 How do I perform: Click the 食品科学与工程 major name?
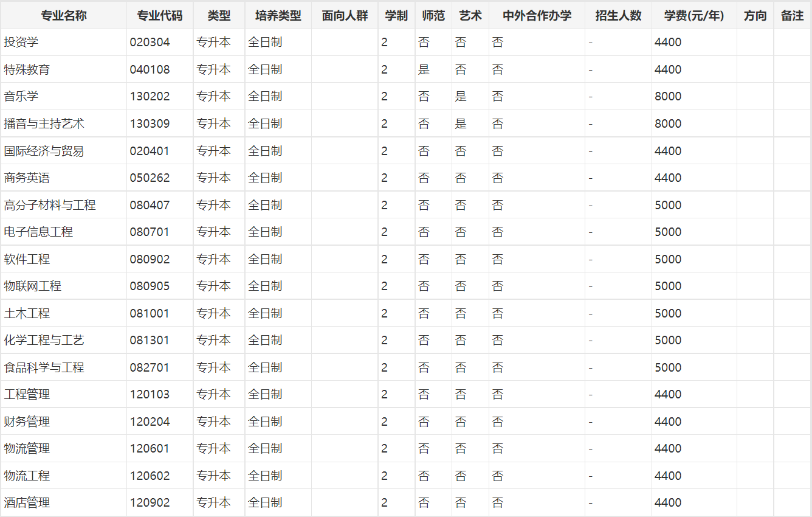click(44, 368)
